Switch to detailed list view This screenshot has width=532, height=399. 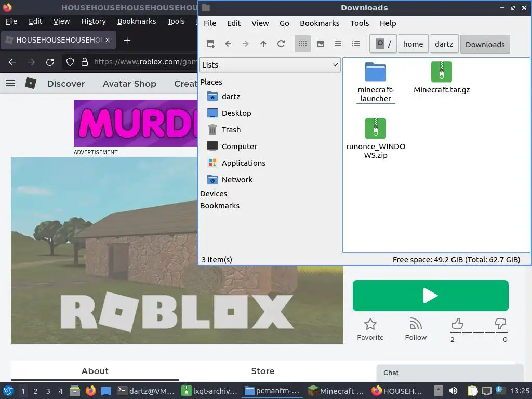tap(355, 44)
